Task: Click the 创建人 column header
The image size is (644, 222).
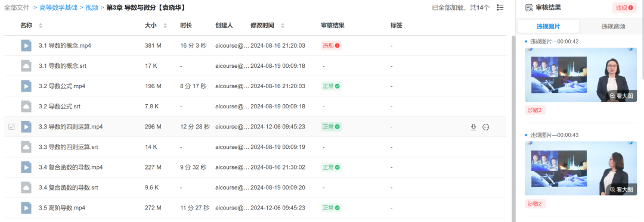Action: [x=224, y=26]
